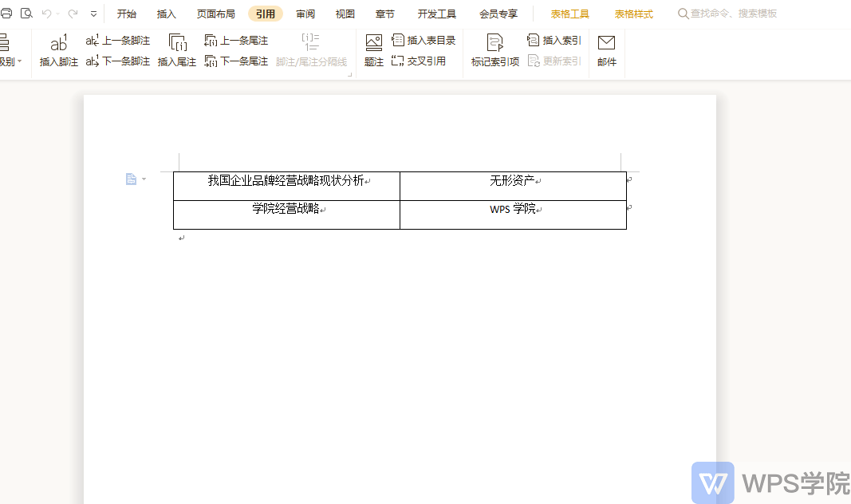851x504 pixels.
Task: Open the 视图 (View) tab
Action: point(345,14)
